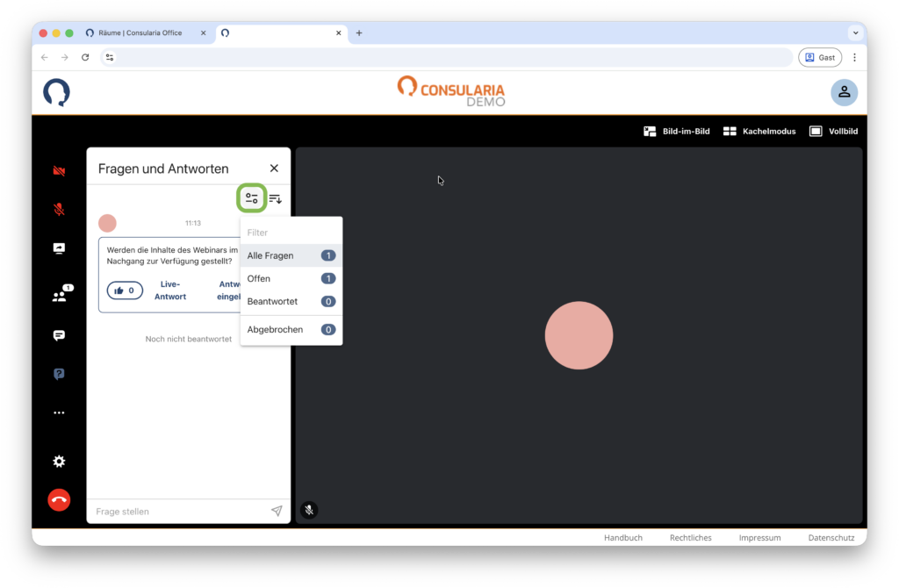Open the three-dot more options menu

pyautogui.click(x=59, y=412)
